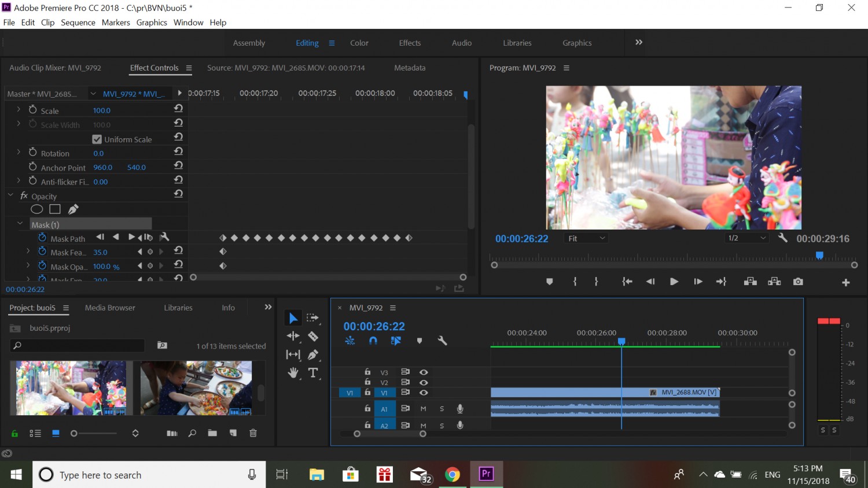Toggle Scale stopwatch animation
Image resolution: width=868 pixels, height=488 pixels.
click(x=33, y=110)
